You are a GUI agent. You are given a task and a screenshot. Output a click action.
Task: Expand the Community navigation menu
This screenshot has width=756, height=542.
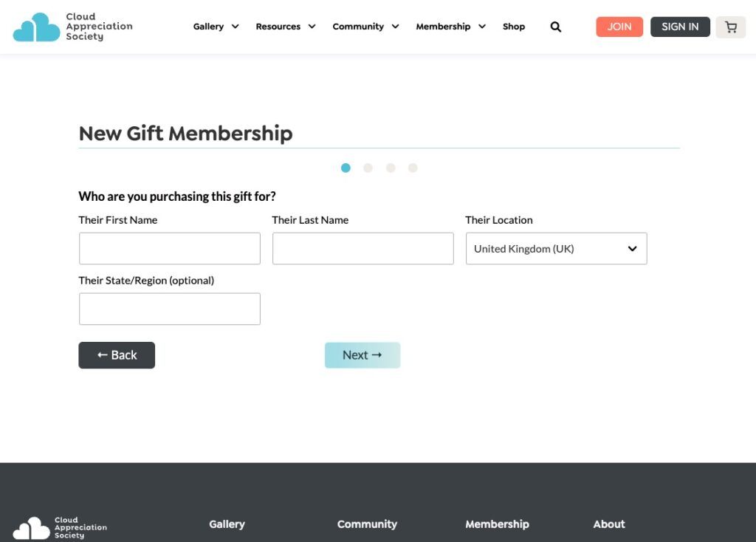click(x=365, y=27)
